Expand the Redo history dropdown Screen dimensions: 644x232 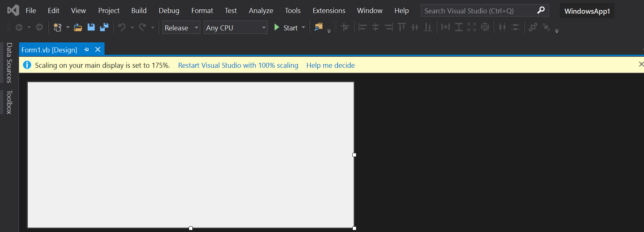click(153, 27)
